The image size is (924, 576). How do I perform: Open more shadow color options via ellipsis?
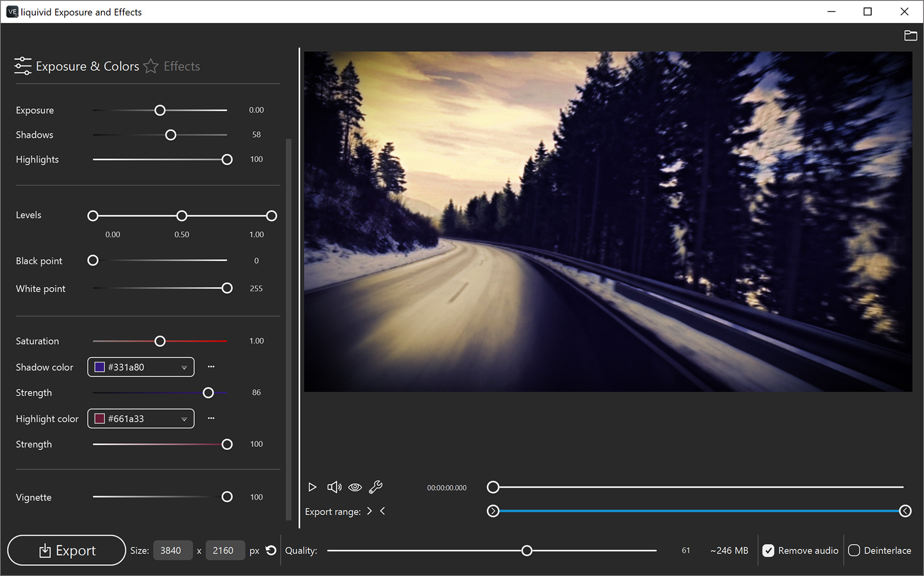tap(211, 366)
